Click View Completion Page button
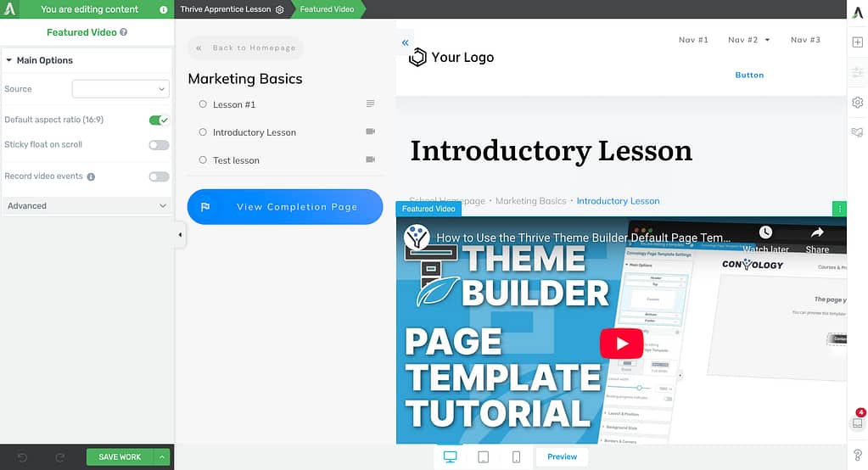 tap(285, 207)
